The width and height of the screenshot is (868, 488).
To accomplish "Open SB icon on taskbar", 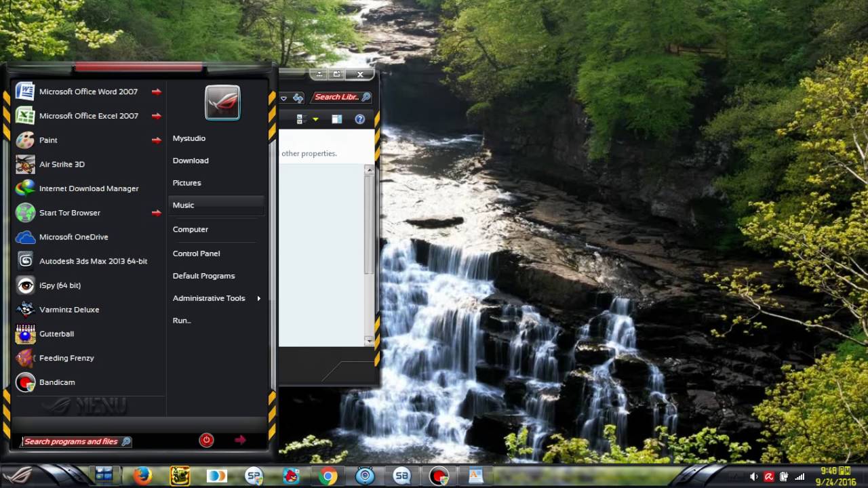I will 402,476.
